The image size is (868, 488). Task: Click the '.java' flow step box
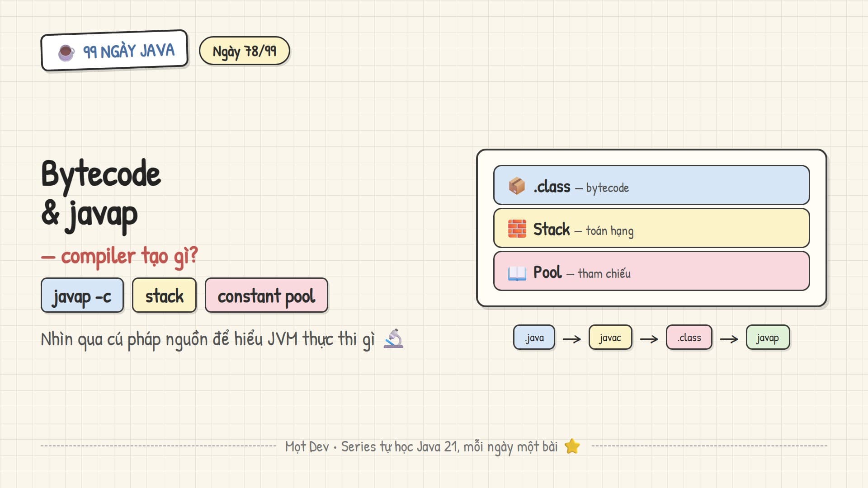coord(534,338)
